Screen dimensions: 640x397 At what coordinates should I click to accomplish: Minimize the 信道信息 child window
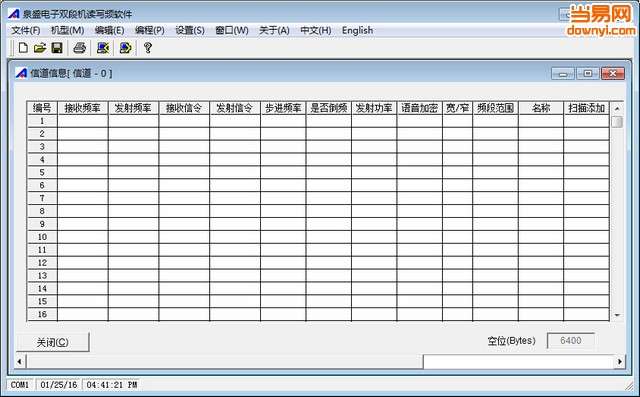563,73
